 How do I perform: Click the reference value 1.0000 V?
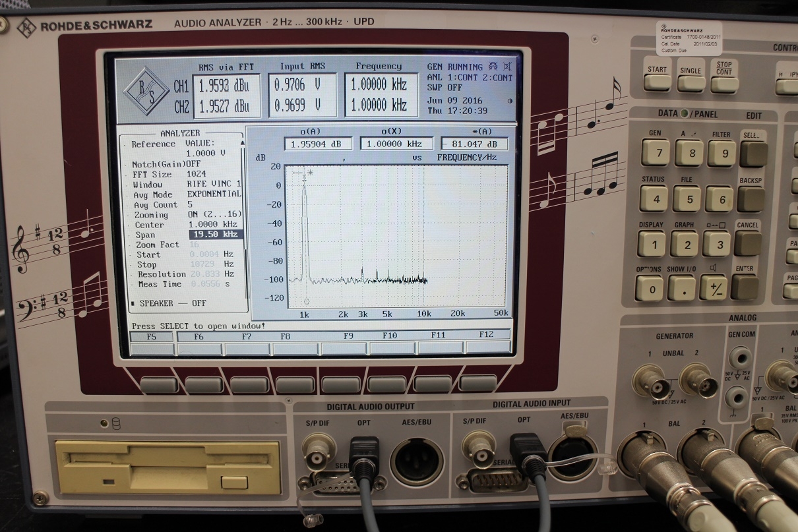[207, 153]
